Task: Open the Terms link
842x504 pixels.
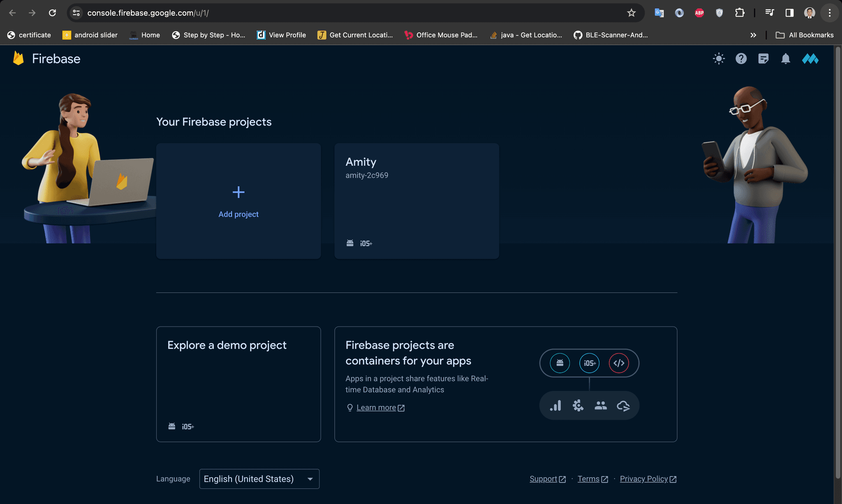Action: (x=592, y=479)
